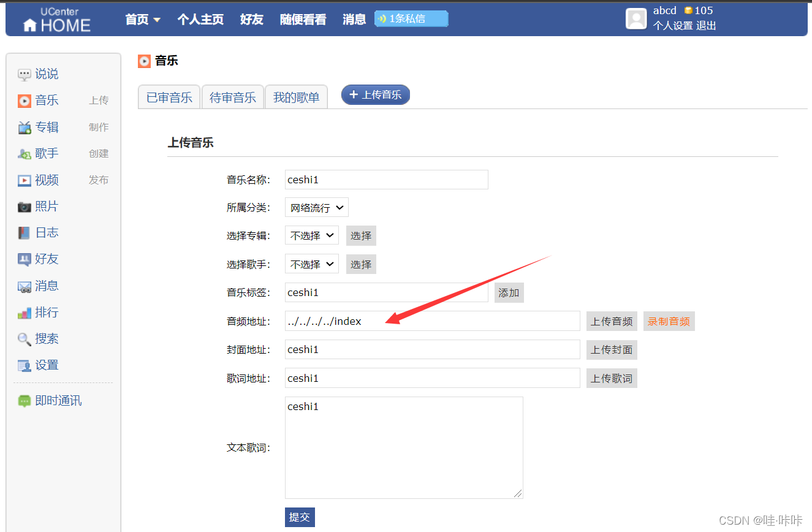The height and width of the screenshot is (532, 812).
Task: Click the 搜索 magnifier icon
Action: tap(25, 338)
